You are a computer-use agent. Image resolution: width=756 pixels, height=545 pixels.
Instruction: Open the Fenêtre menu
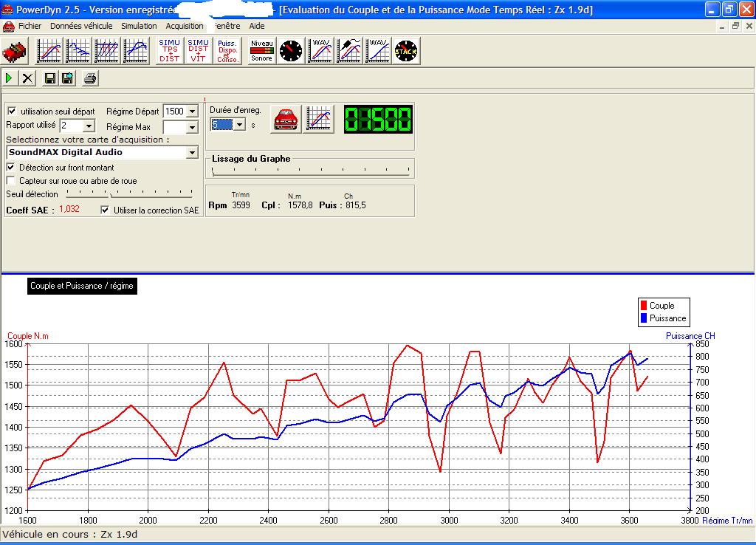(227, 26)
